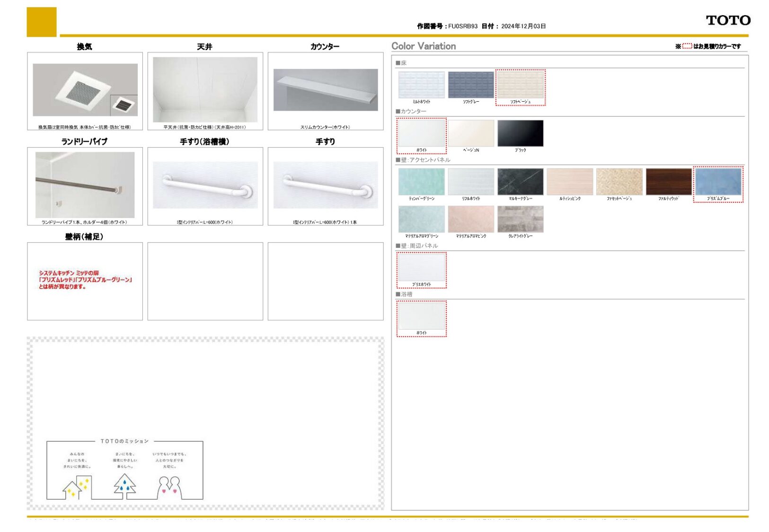Click the two people with hearts icon
Viewport: 769px width, 532px height.
click(169, 487)
